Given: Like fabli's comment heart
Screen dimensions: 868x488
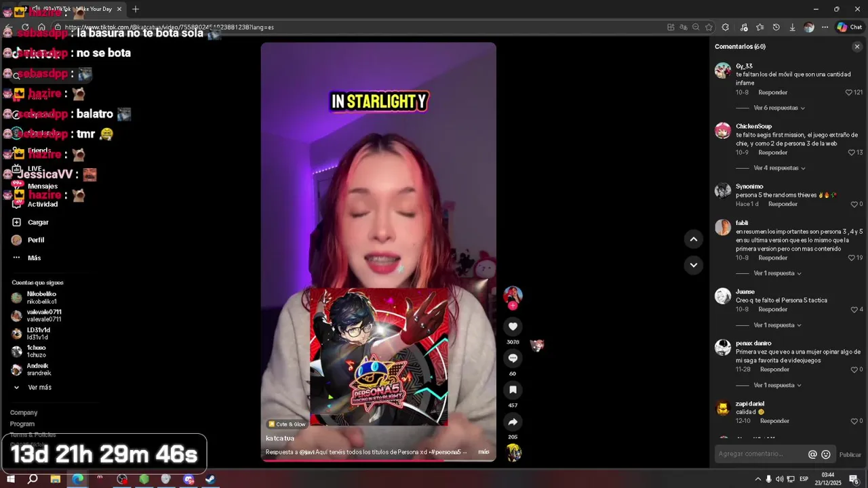Looking at the screenshot, I should pyautogui.click(x=852, y=258).
